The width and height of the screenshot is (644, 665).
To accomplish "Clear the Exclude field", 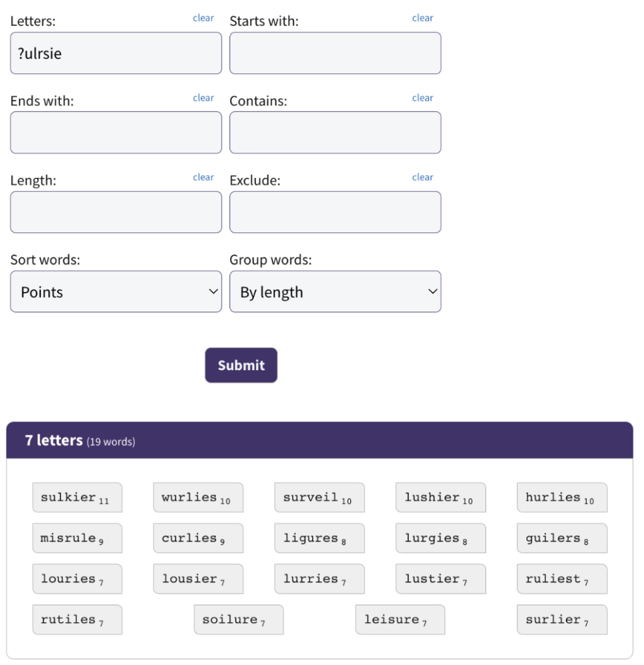I will point(422,177).
